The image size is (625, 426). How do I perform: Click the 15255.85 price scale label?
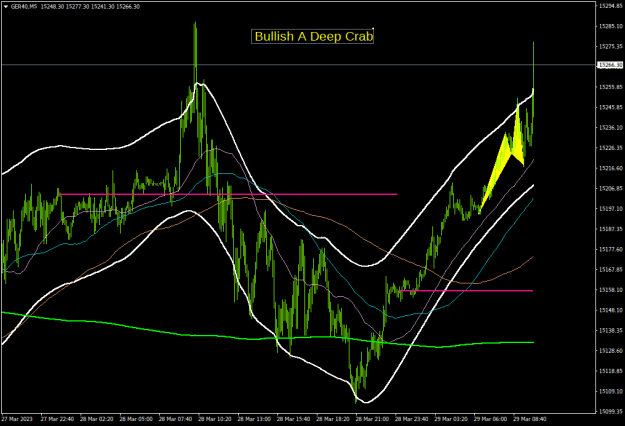point(610,87)
